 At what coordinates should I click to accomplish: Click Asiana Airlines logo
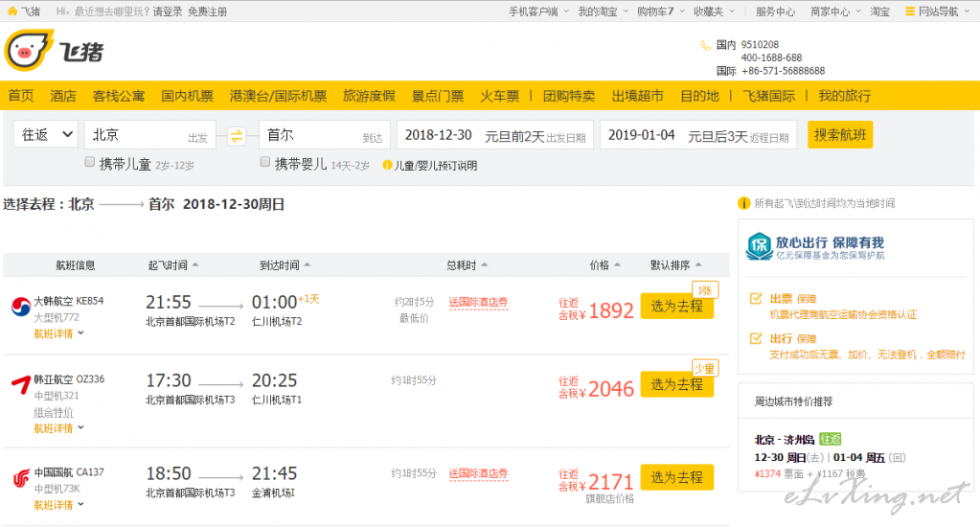point(21,384)
